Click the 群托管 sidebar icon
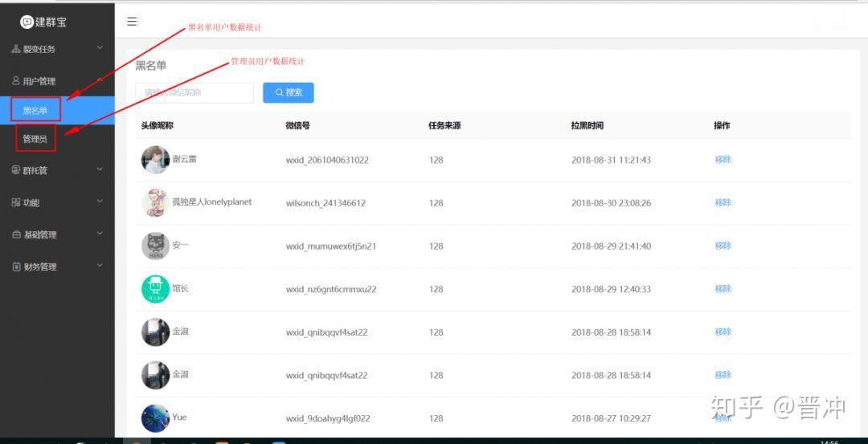The width and height of the screenshot is (868, 444). click(x=15, y=170)
